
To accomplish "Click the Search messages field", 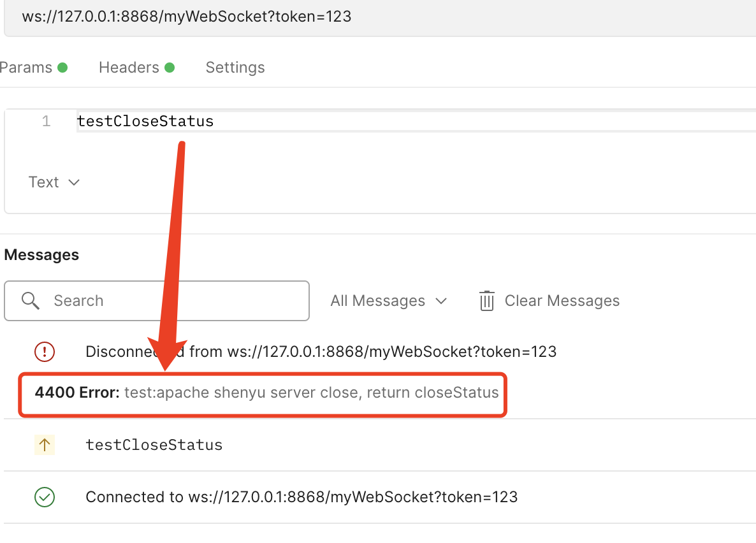I will click(x=157, y=301).
